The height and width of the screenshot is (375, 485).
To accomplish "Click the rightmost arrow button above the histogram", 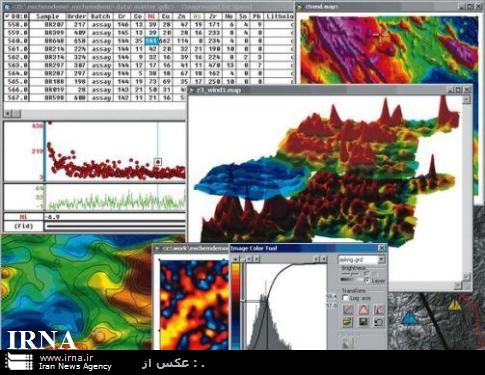I will pyautogui.click(x=324, y=259).
